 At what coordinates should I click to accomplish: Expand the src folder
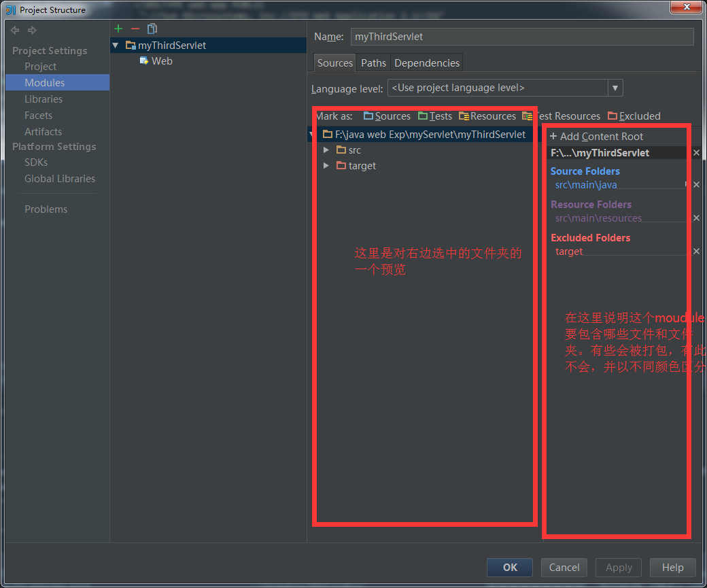coord(326,150)
